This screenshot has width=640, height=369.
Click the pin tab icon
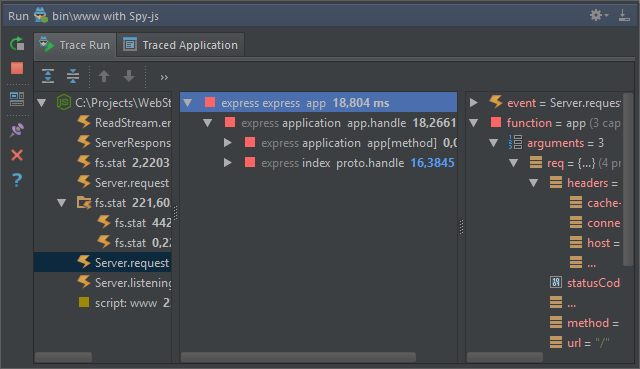point(17,130)
